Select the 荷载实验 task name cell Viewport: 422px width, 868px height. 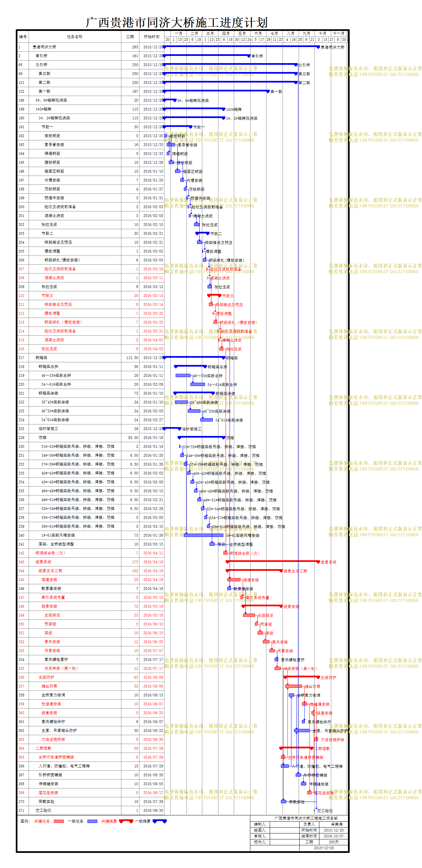(46, 802)
